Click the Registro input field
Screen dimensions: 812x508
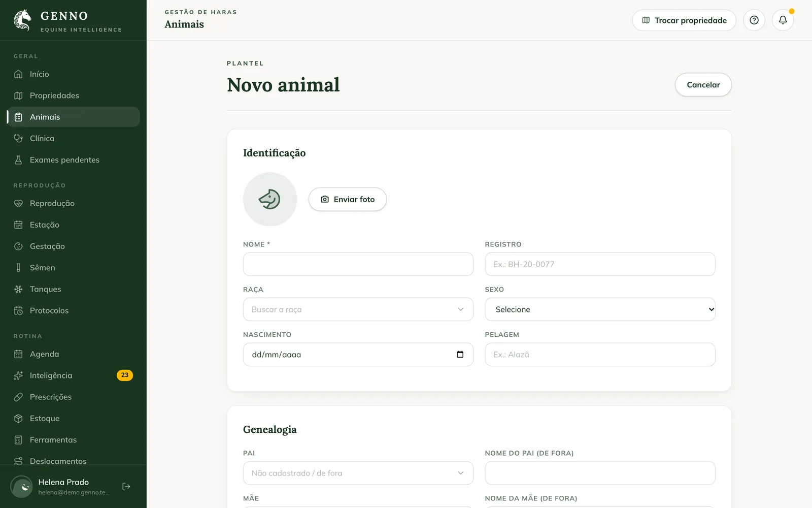[x=600, y=264]
